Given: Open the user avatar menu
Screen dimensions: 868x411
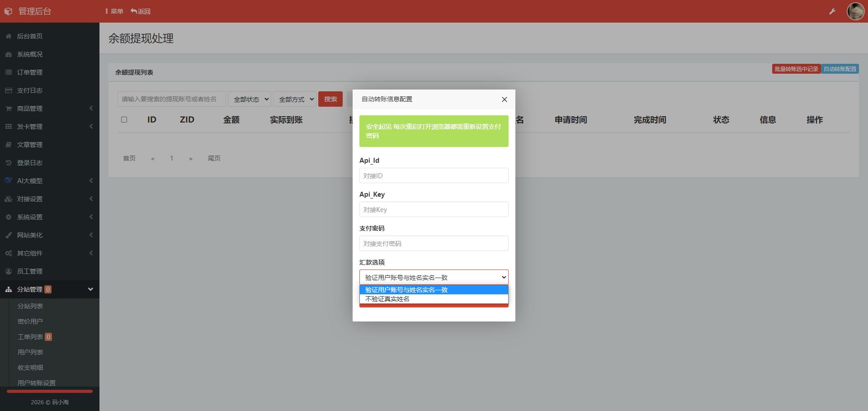Looking at the screenshot, I should point(855,11).
